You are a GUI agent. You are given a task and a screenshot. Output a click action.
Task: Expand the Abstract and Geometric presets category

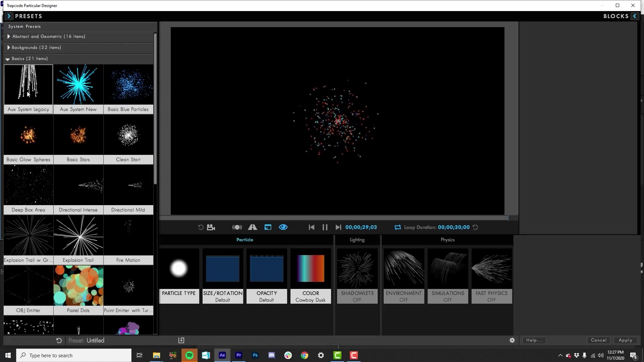click(x=49, y=36)
